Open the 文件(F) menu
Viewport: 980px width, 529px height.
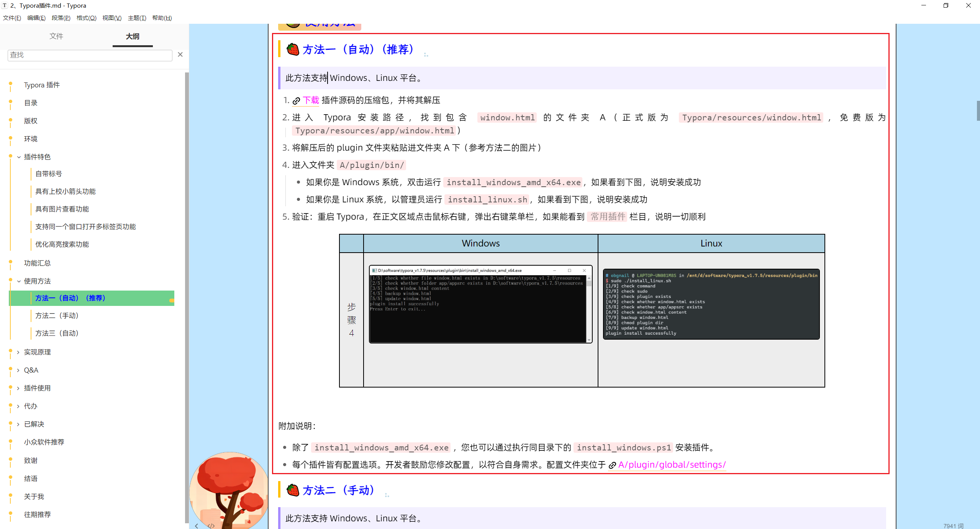(x=12, y=18)
